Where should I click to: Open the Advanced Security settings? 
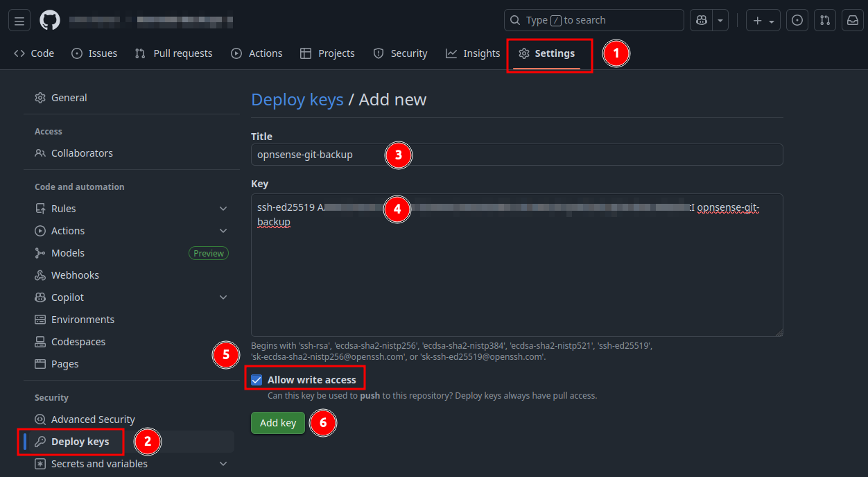click(93, 419)
